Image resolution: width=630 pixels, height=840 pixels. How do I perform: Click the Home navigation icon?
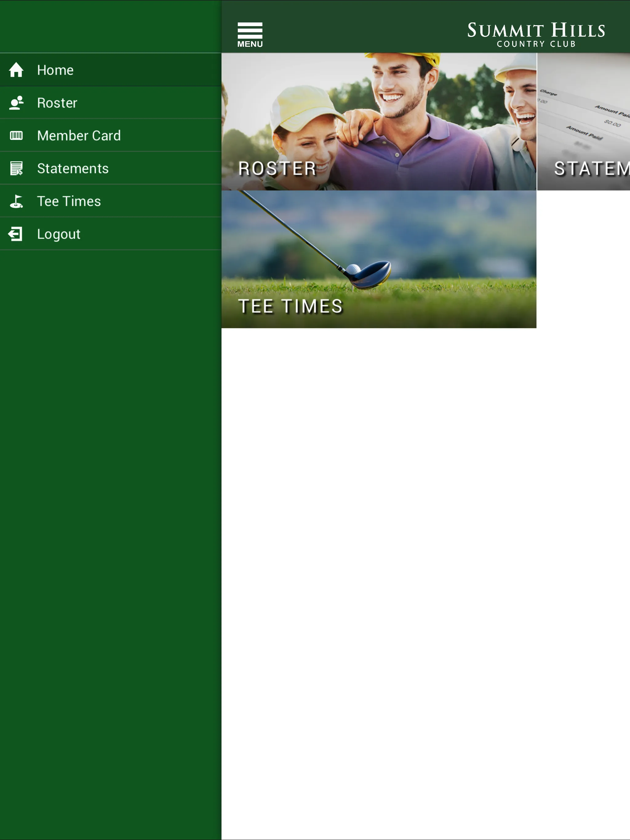[17, 69]
